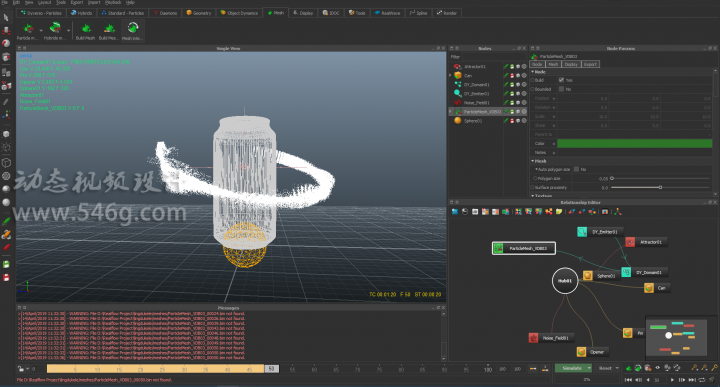Select the Hub01 node in Relationship Editor
This screenshot has height=387, width=720.
pos(564,280)
